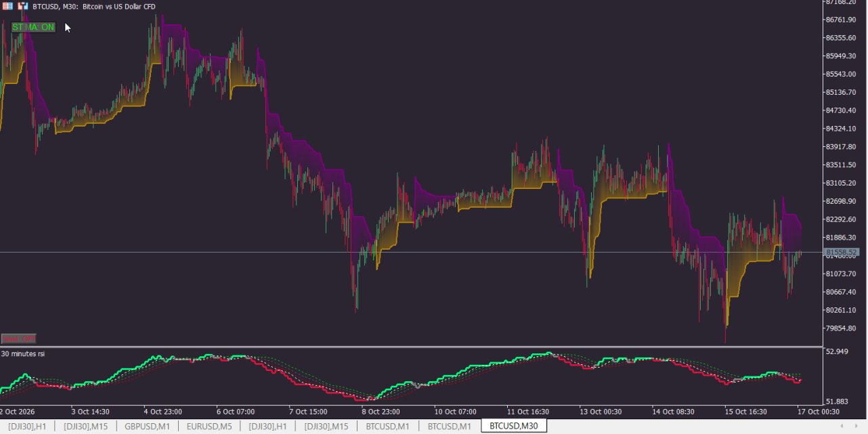Open the EURUSD,M5 chart tab

click(x=209, y=426)
